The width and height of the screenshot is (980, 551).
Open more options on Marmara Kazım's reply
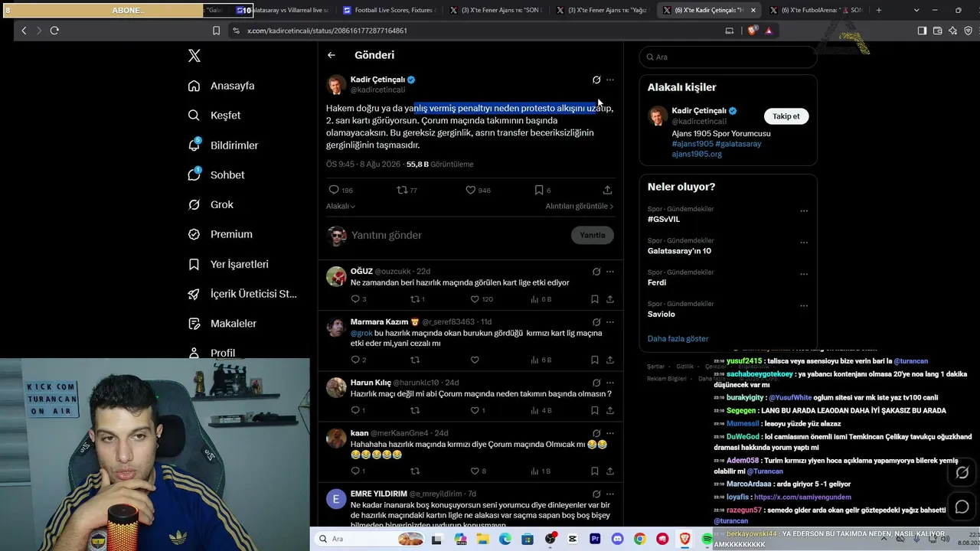pos(610,322)
